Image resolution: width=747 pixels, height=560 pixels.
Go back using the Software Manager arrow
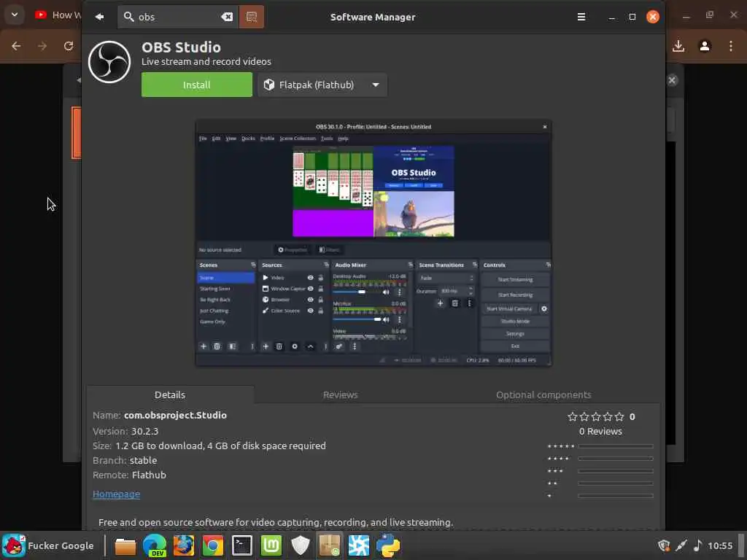pos(99,17)
